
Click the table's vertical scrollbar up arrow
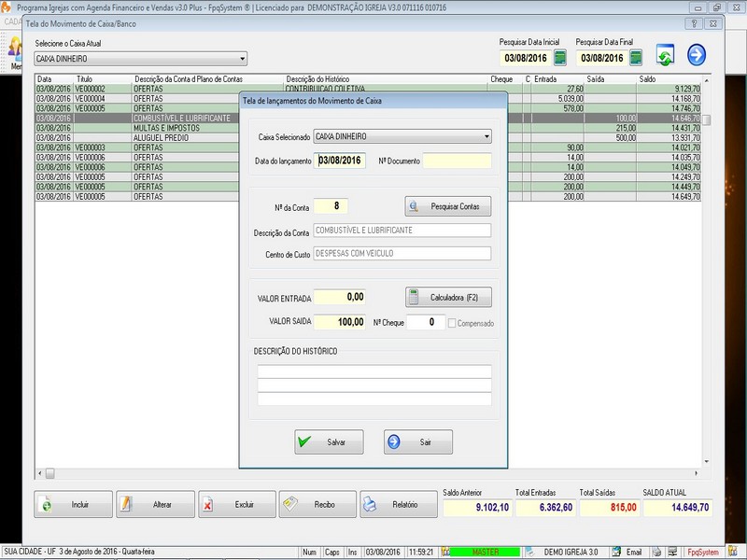707,80
